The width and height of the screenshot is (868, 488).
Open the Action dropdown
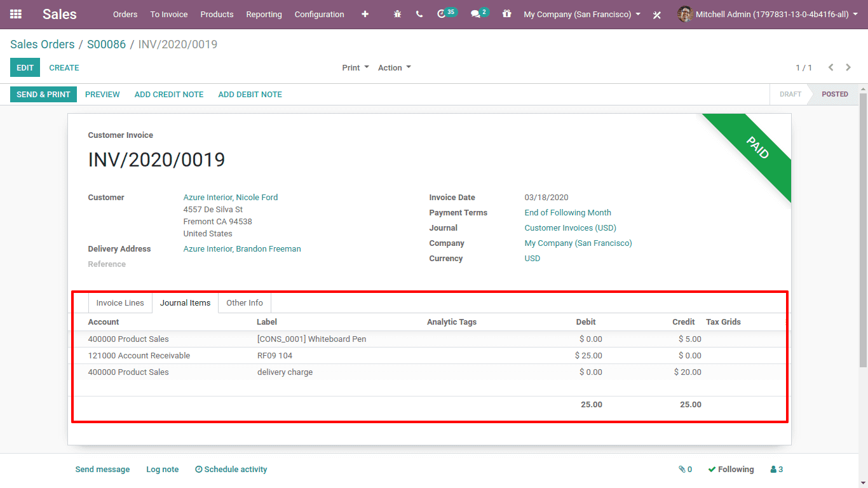click(x=395, y=68)
